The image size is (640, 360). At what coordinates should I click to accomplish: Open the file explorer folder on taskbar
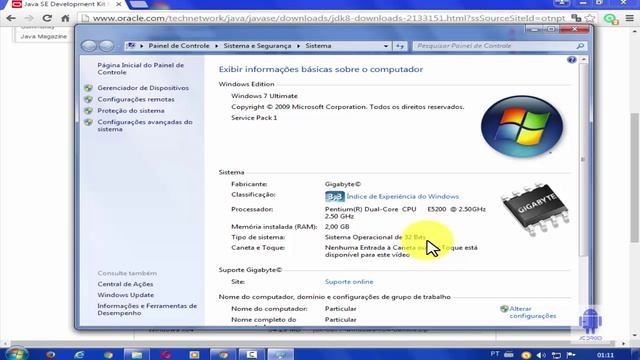coord(136,355)
